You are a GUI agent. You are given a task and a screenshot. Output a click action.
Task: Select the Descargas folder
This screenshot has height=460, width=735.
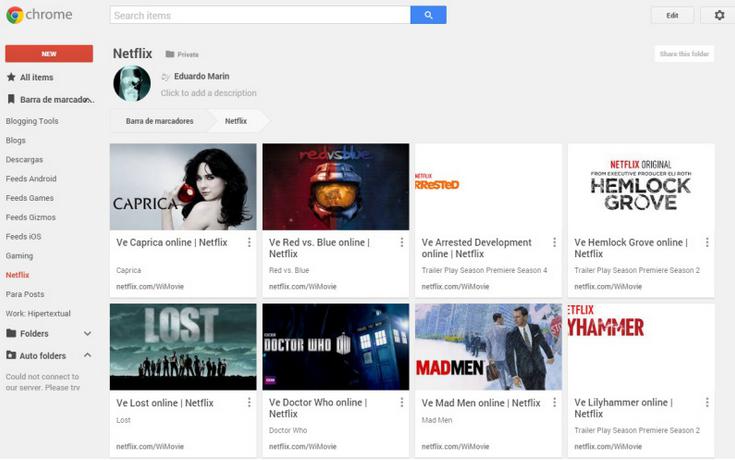point(24,159)
